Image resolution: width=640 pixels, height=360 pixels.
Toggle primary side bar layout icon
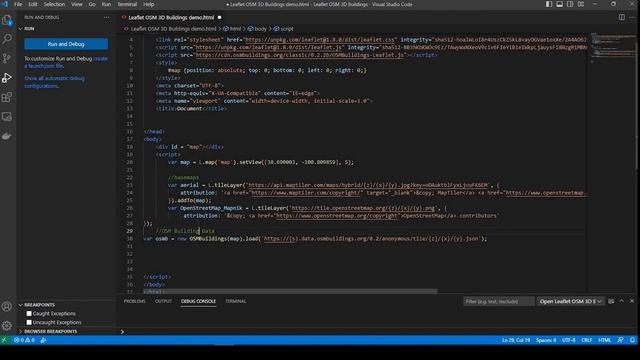[549, 4]
